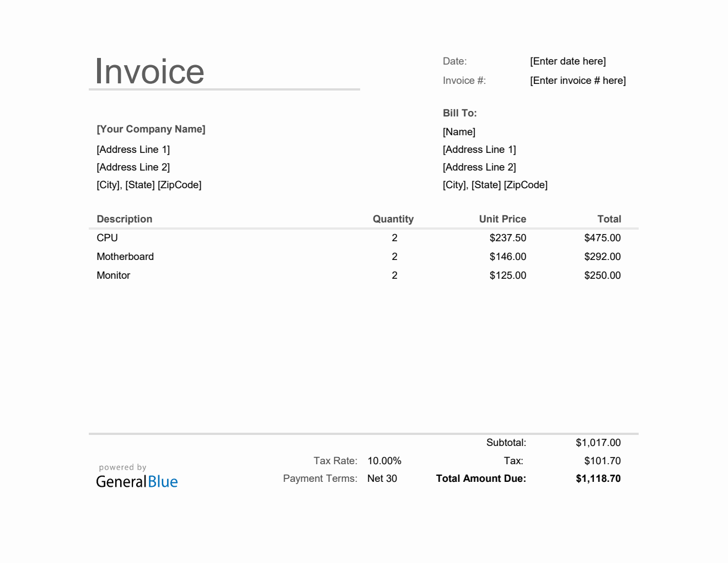Screen dimensions: 728x563
Task: Click the Description column header
Action: coord(124,219)
